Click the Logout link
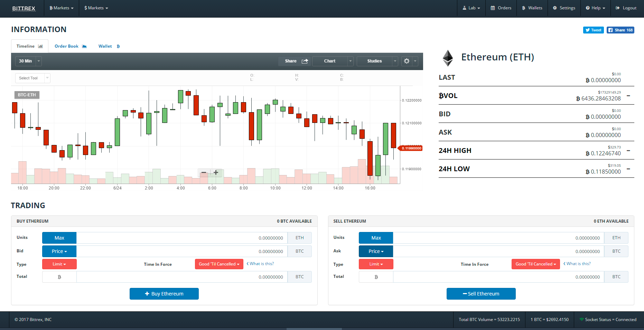Image resolution: width=644 pixels, height=330 pixels. 626,8
